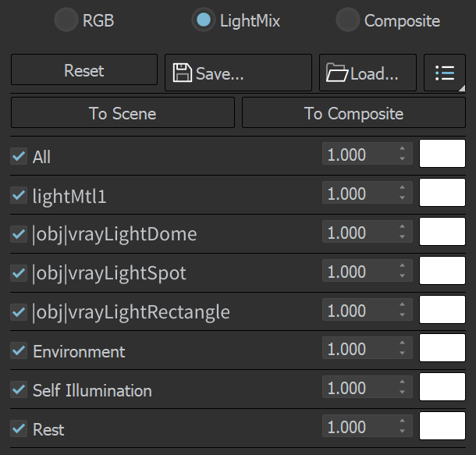
Task: Choose the LightMix source mode
Action: coord(204,20)
